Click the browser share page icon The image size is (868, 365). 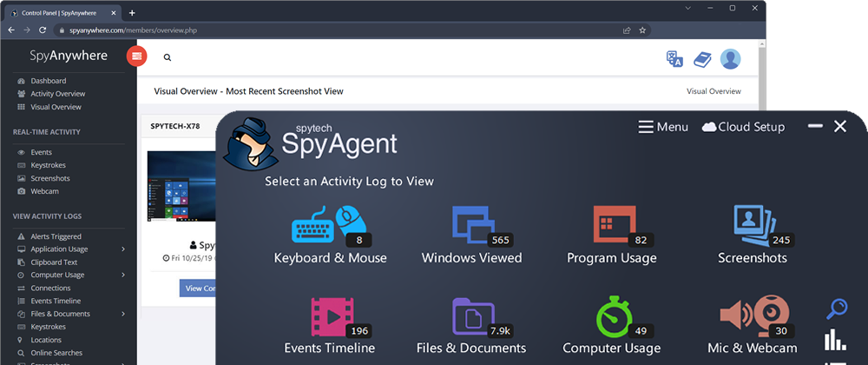tap(627, 30)
